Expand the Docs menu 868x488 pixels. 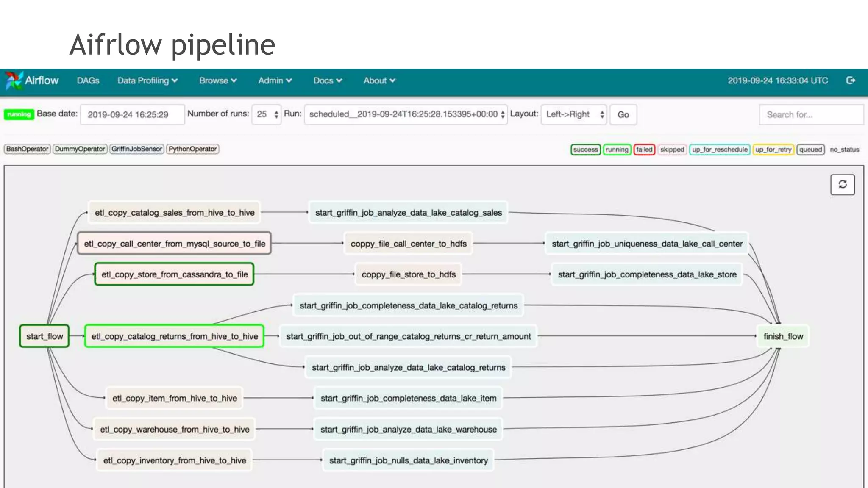[x=328, y=80]
